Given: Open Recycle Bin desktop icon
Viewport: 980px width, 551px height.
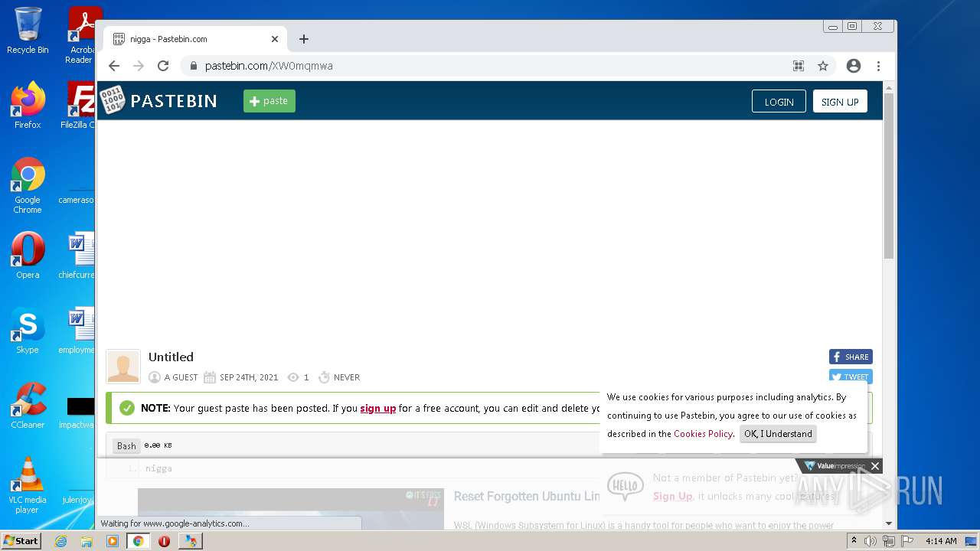Looking at the screenshot, I should point(28,31).
